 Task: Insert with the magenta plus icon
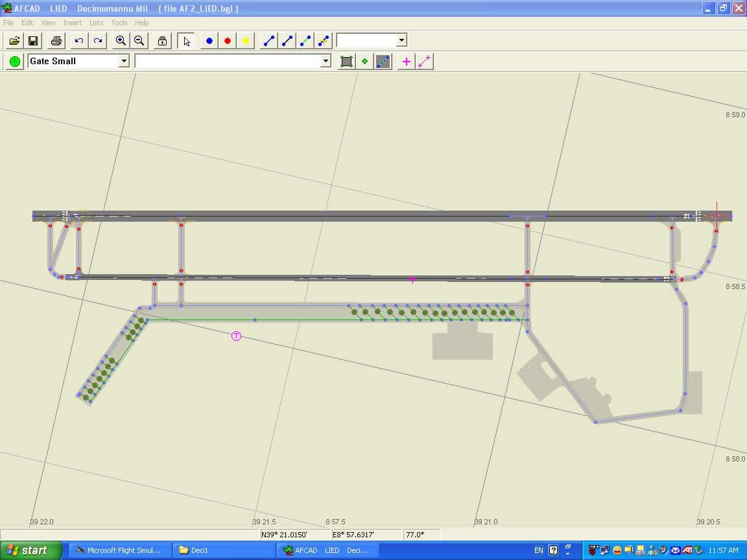(x=407, y=62)
